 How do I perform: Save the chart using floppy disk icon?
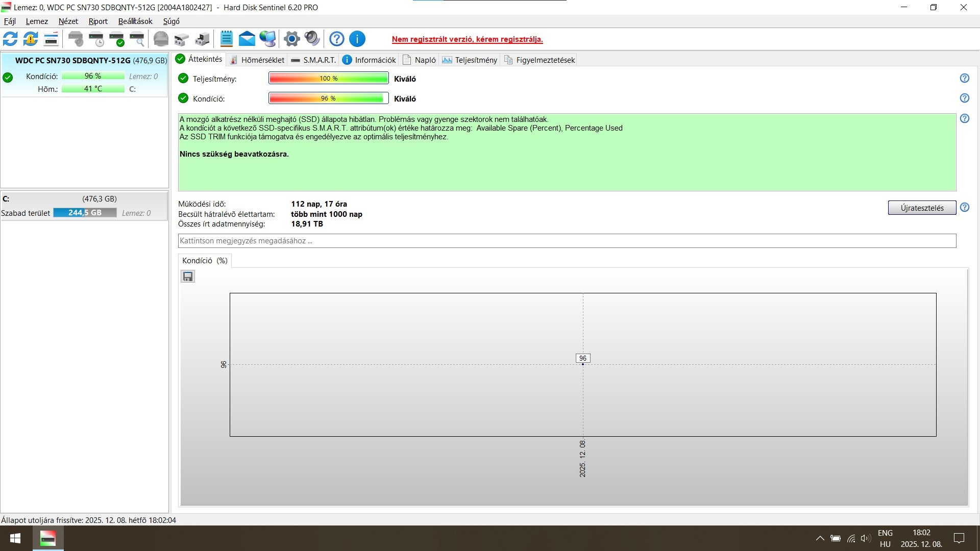coord(188,277)
